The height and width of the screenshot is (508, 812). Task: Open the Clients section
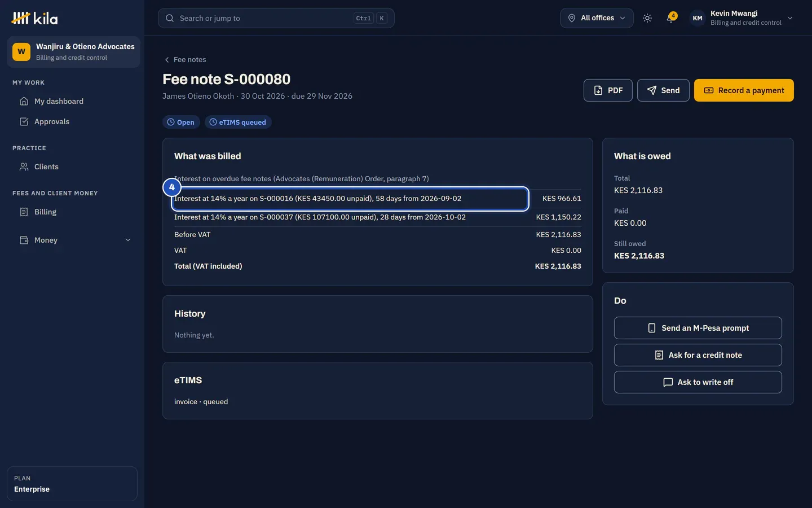[x=72, y=167]
